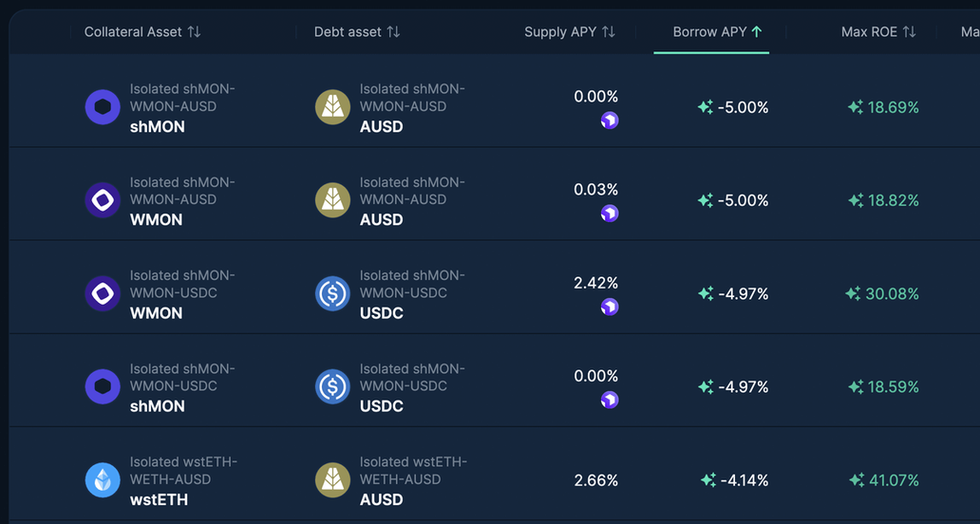
Task: Click the 41.07% Max ROE value
Action: 894,480
